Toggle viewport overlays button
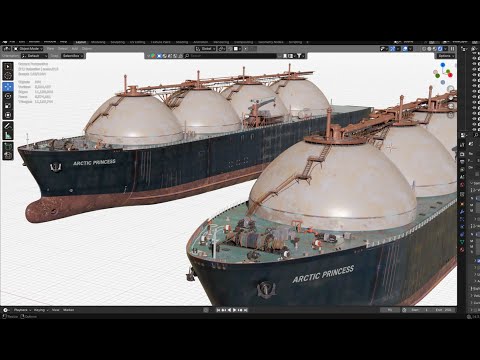The height and width of the screenshot is (360, 480). tap(405, 49)
